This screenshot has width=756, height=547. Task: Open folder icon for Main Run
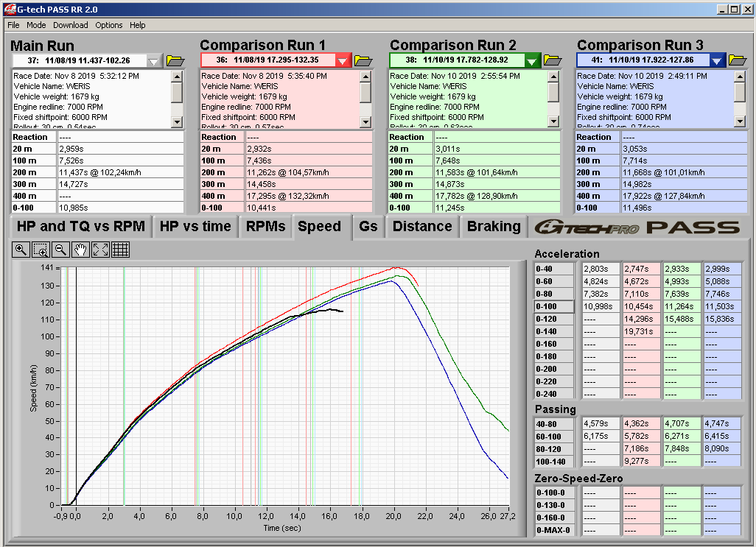(x=175, y=60)
